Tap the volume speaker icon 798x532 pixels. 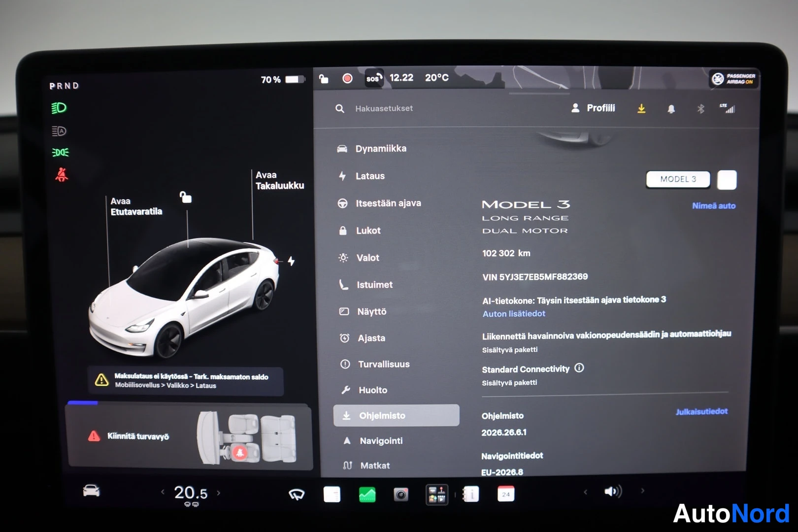(613, 491)
